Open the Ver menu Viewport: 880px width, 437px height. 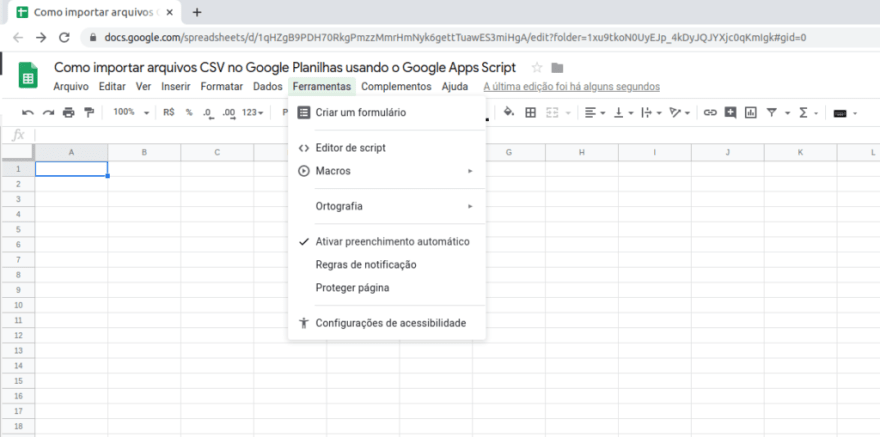coord(143,86)
